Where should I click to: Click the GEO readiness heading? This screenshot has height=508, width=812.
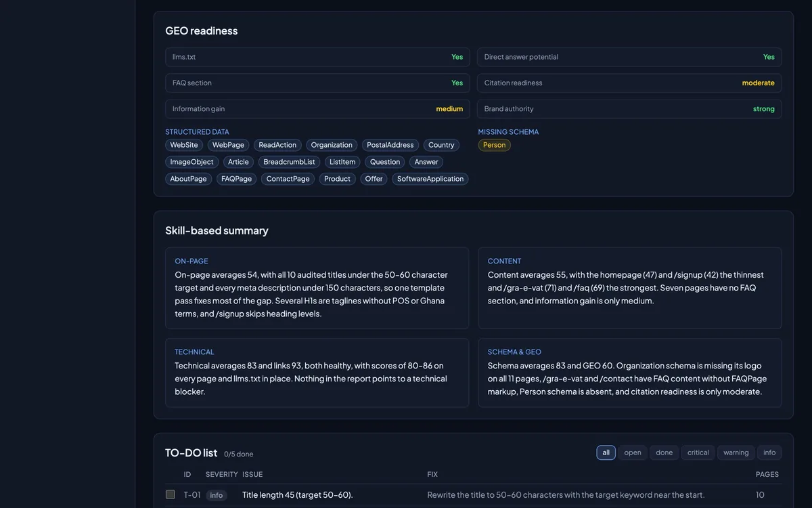202,30
